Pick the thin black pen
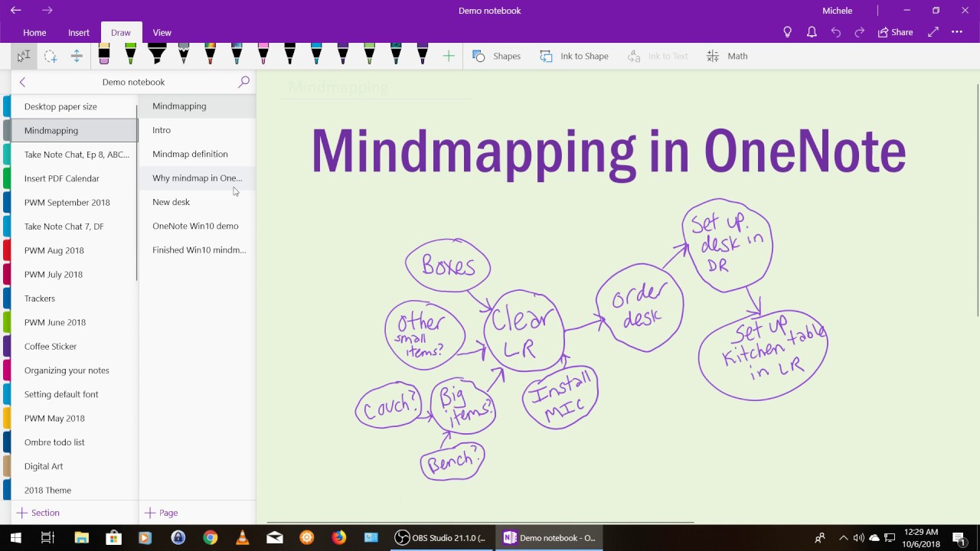 coord(289,54)
